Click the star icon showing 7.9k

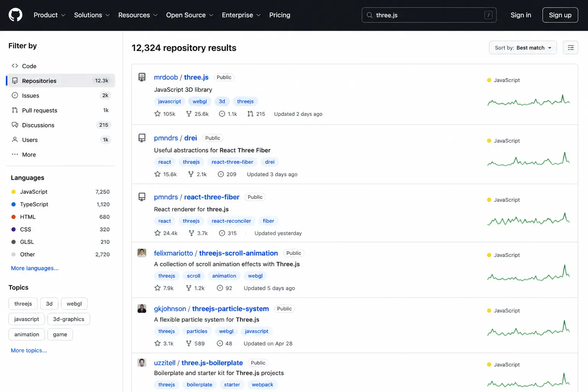click(157, 288)
